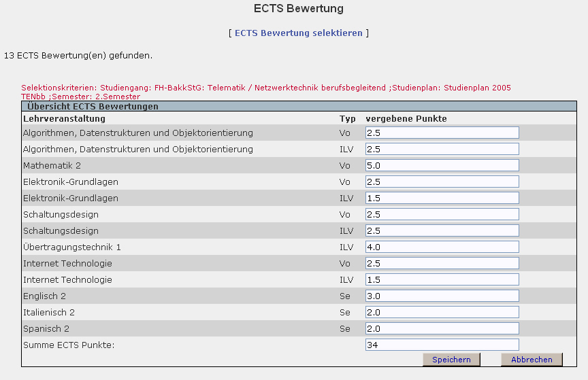This screenshot has height=380, width=588.
Task: Select the 'ECTS Bewertung' page heading
Action: coord(299,9)
